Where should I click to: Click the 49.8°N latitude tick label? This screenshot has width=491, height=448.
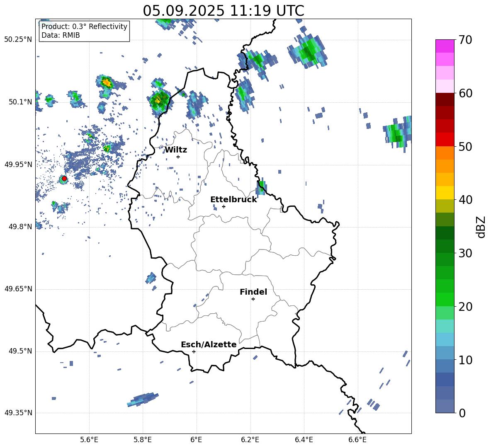tap(20, 227)
